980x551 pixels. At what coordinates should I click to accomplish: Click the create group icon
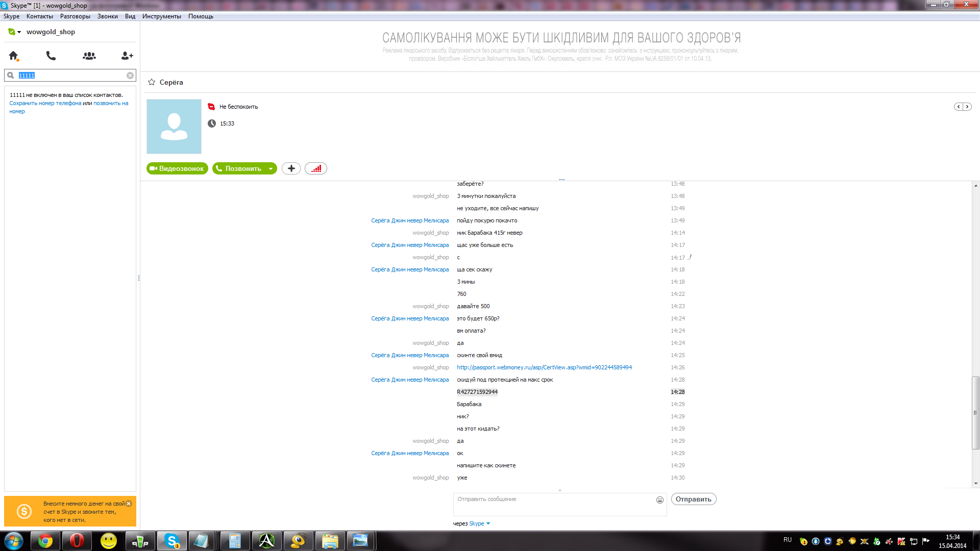[89, 56]
